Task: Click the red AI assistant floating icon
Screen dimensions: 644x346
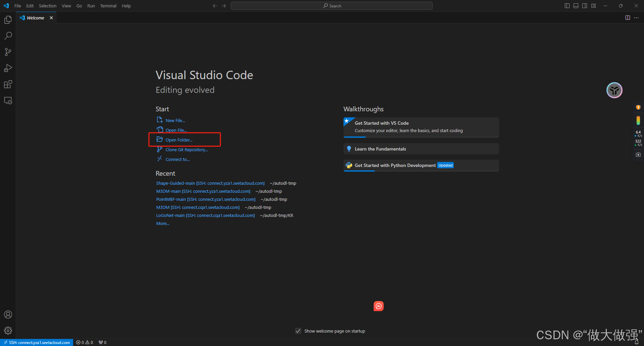Action: [379, 306]
